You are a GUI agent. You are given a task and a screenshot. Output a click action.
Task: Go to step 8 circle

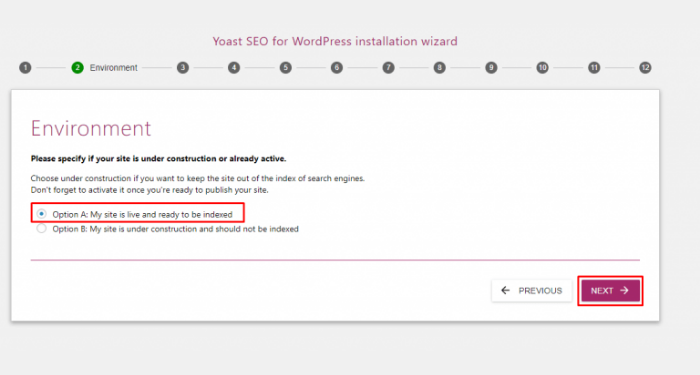coord(440,67)
